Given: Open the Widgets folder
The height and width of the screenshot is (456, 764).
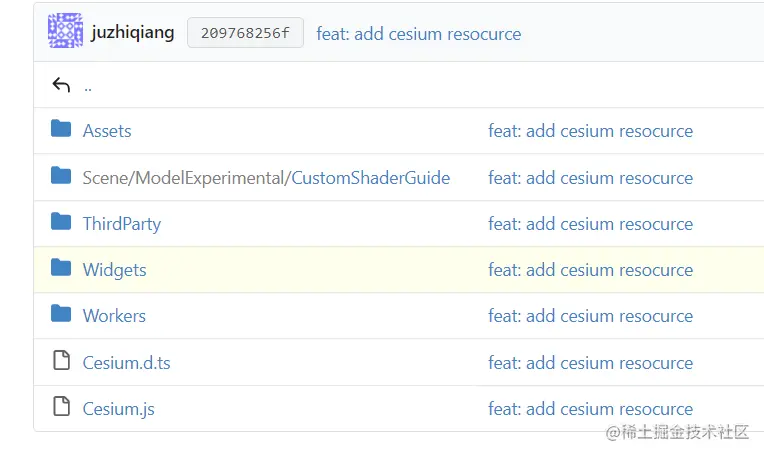Looking at the screenshot, I should point(114,270).
